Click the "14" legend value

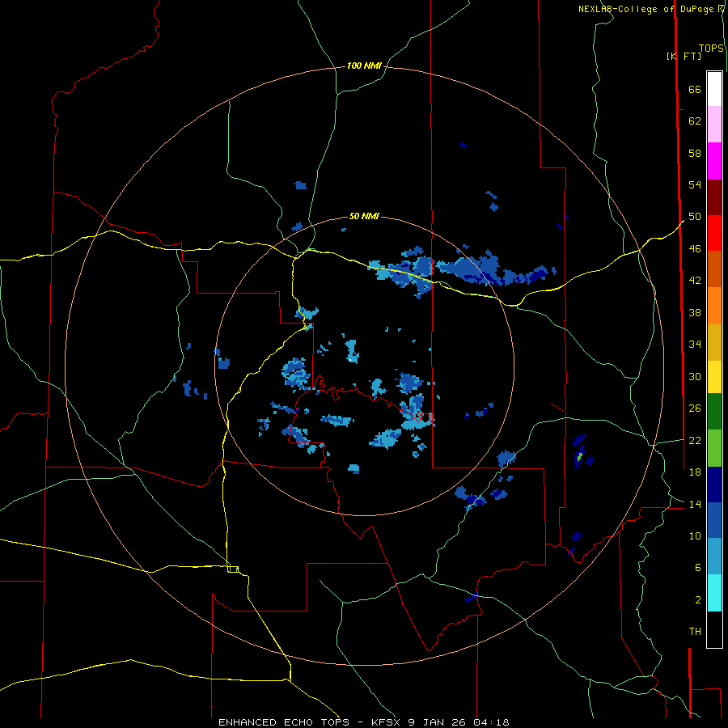695,504
